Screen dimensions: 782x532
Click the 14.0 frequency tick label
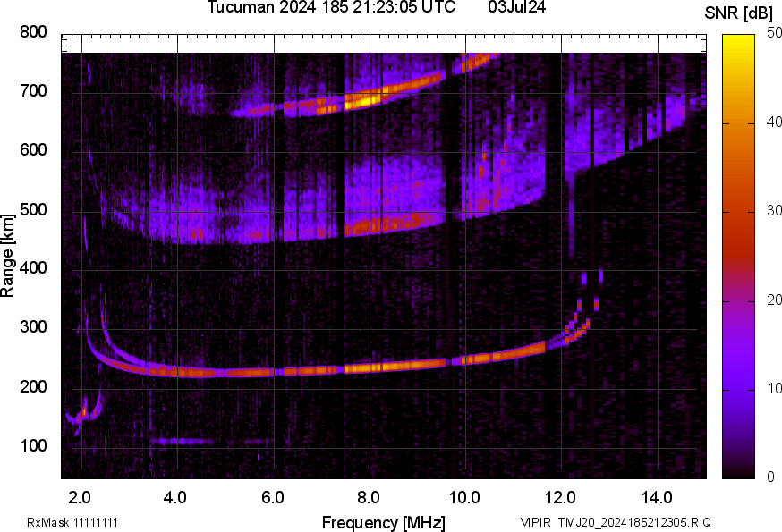pos(657,498)
